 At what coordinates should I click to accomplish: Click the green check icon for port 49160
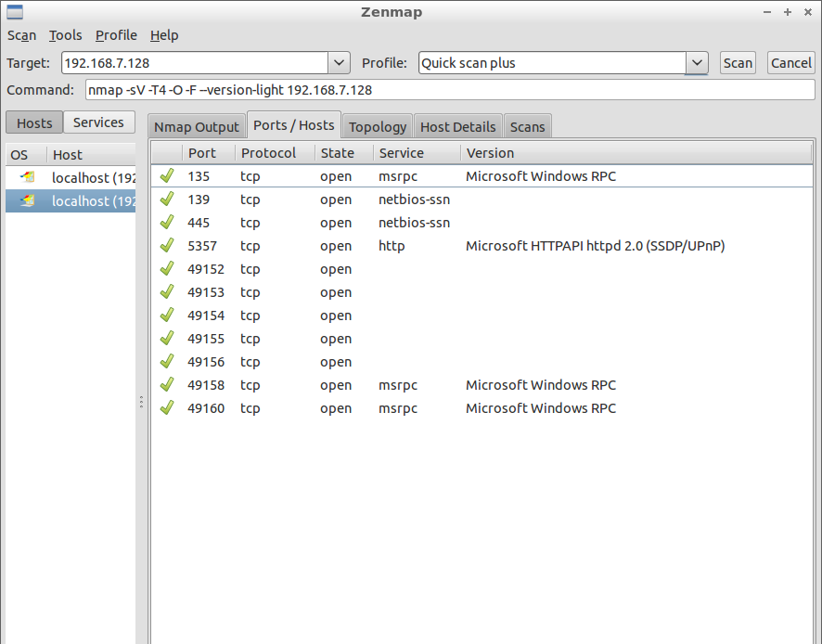coord(167,407)
